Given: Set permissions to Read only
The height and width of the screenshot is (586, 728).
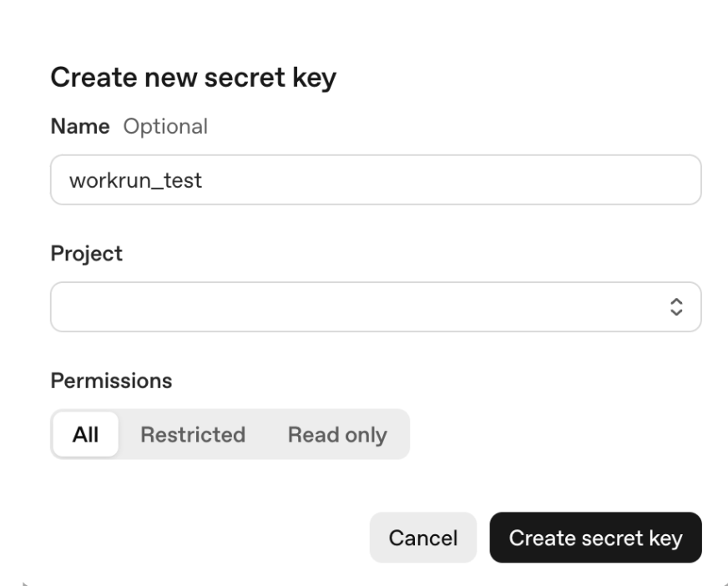Looking at the screenshot, I should click(337, 434).
